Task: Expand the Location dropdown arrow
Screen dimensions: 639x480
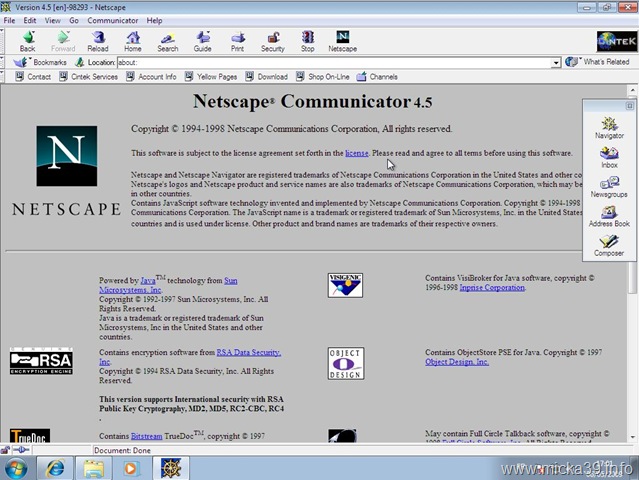Action: coord(556,63)
